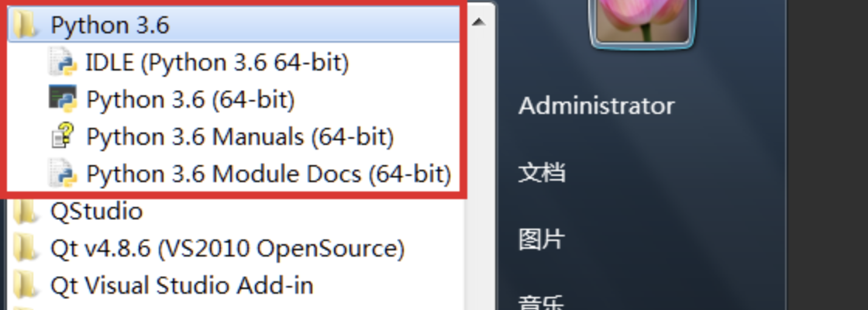The height and width of the screenshot is (310, 868).
Task: Collapse the Python 3.6 program group
Action: coord(109,26)
